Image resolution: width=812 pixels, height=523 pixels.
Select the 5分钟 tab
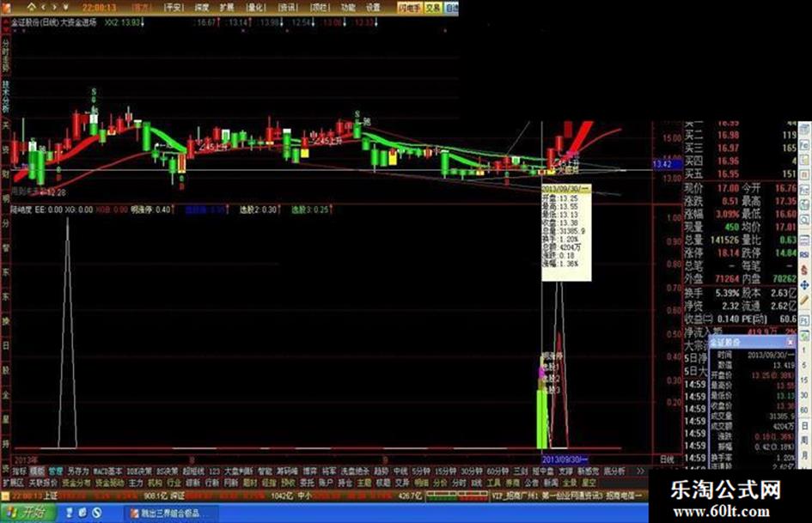[422, 471]
